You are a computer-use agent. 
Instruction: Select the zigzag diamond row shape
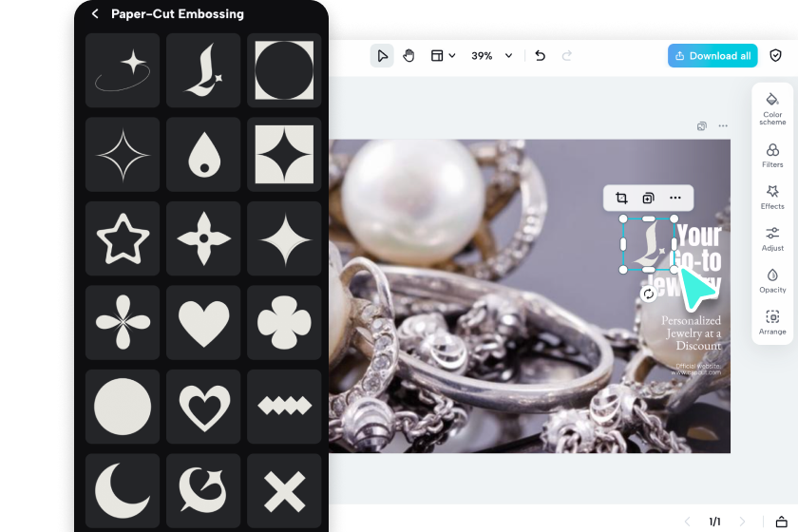tap(284, 407)
